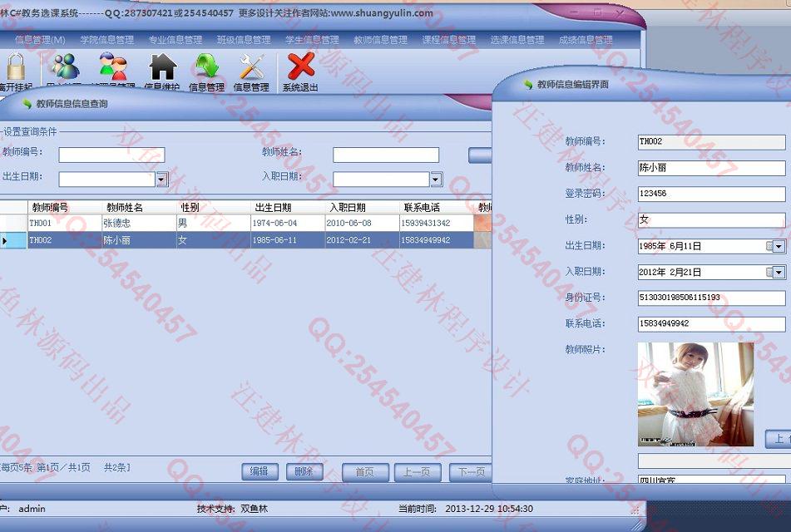Click the 1974-06-04 birth date cell
The height and width of the screenshot is (532, 791).
[x=288, y=223]
